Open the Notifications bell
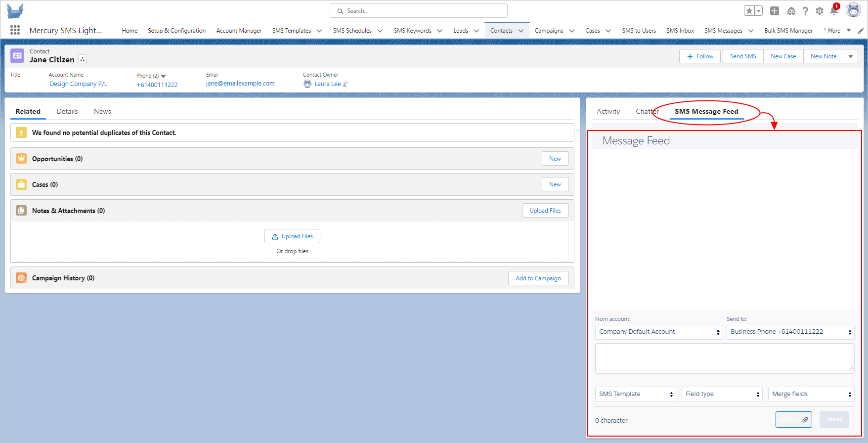This screenshot has height=443, width=868. click(834, 10)
